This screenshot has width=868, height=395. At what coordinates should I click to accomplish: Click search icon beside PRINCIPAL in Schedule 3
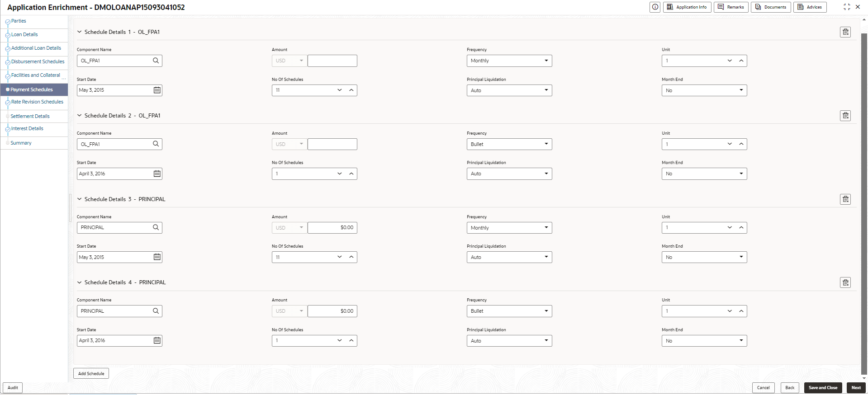pos(156,227)
